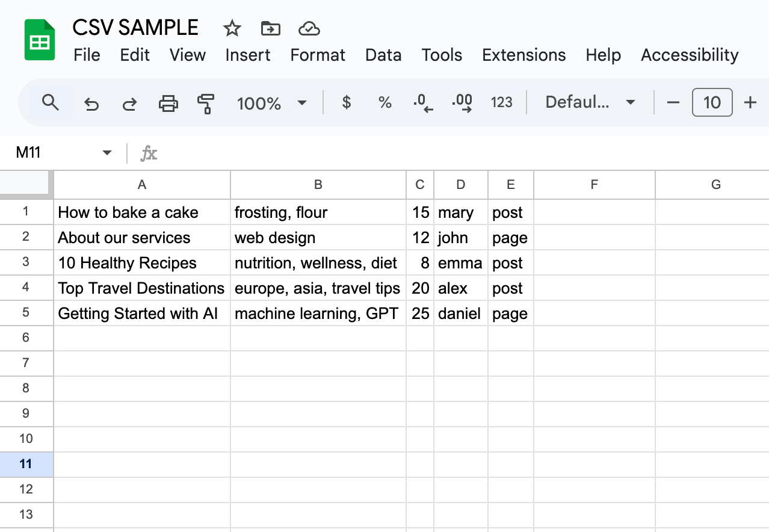
Task: Expand the name box M11 dropdown
Action: pos(107,153)
